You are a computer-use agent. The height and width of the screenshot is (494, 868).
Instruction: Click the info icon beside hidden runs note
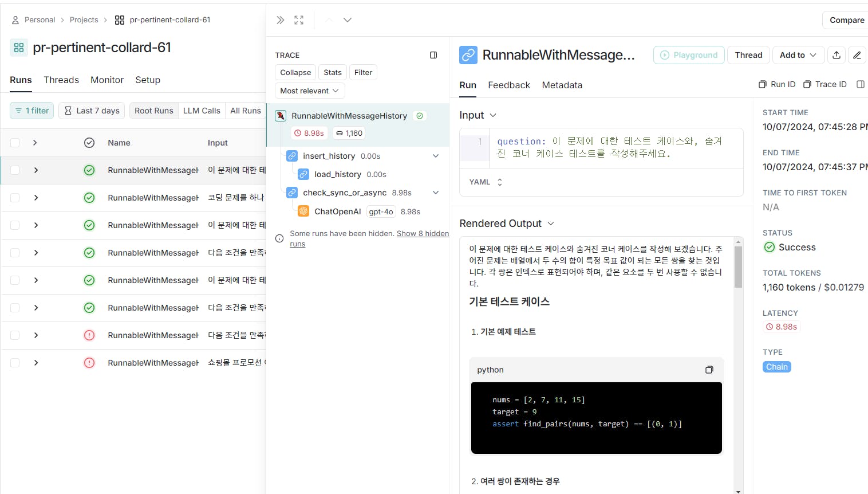pos(279,238)
